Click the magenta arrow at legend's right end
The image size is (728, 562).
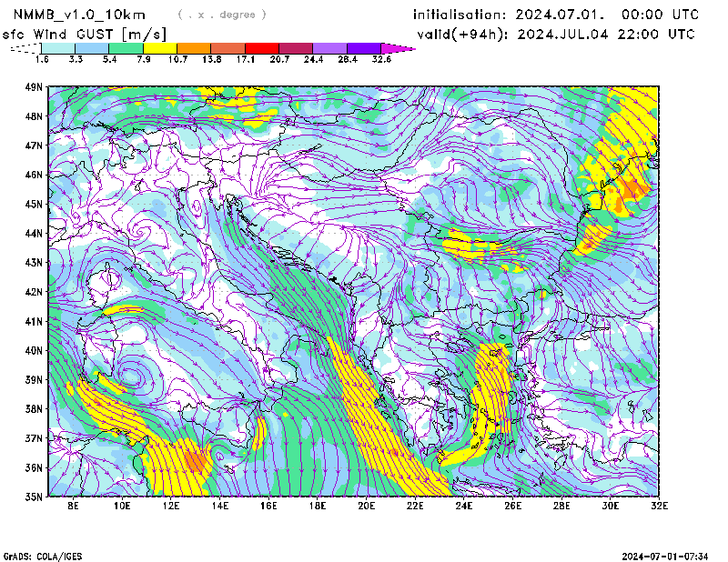coord(397,48)
